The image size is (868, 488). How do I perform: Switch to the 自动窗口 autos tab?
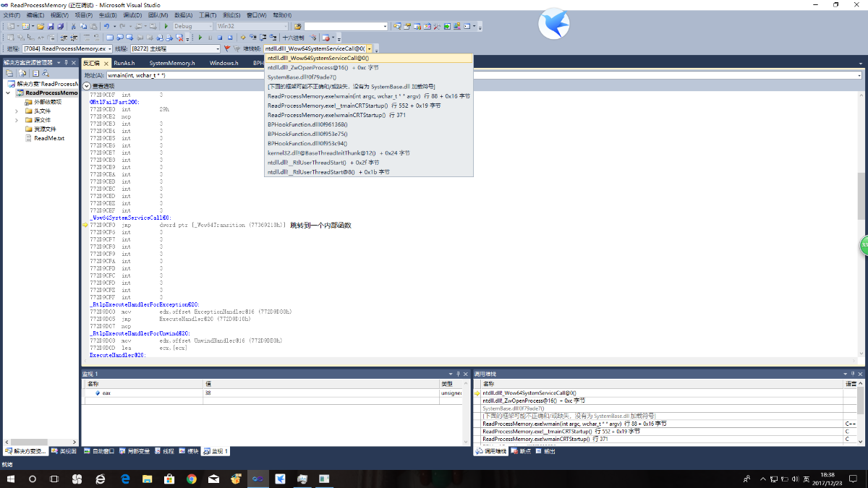tap(98, 451)
